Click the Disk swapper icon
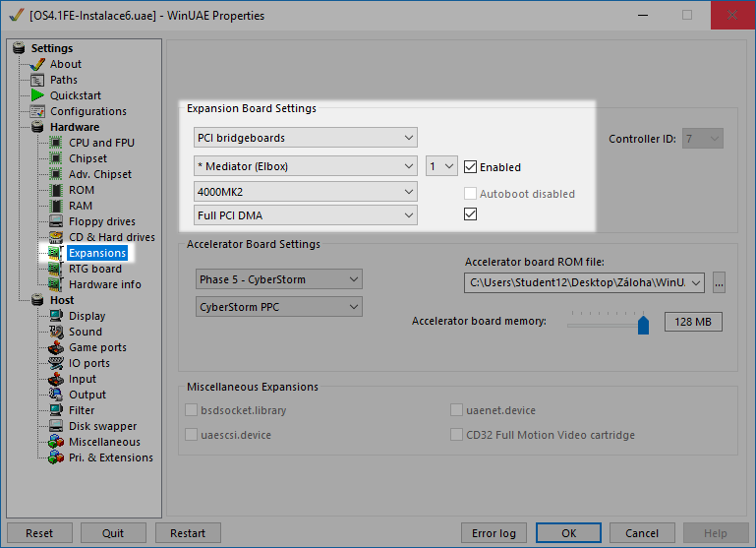The height and width of the screenshot is (548, 756). pyautogui.click(x=56, y=426)
